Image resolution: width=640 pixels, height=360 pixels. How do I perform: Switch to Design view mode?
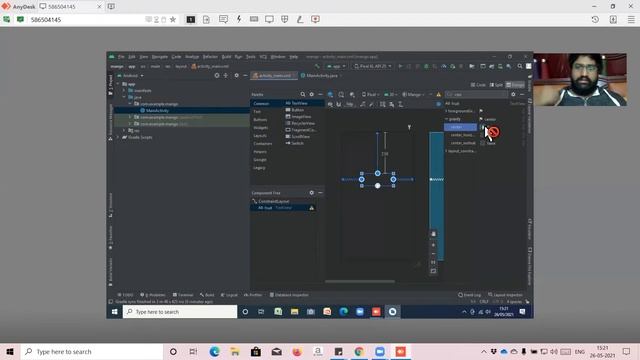(515, 85)
